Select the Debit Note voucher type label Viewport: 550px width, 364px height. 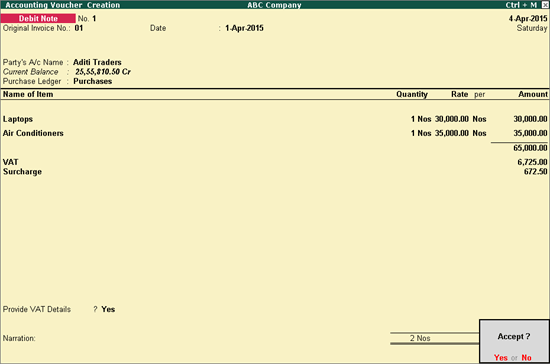click(38, 18)
